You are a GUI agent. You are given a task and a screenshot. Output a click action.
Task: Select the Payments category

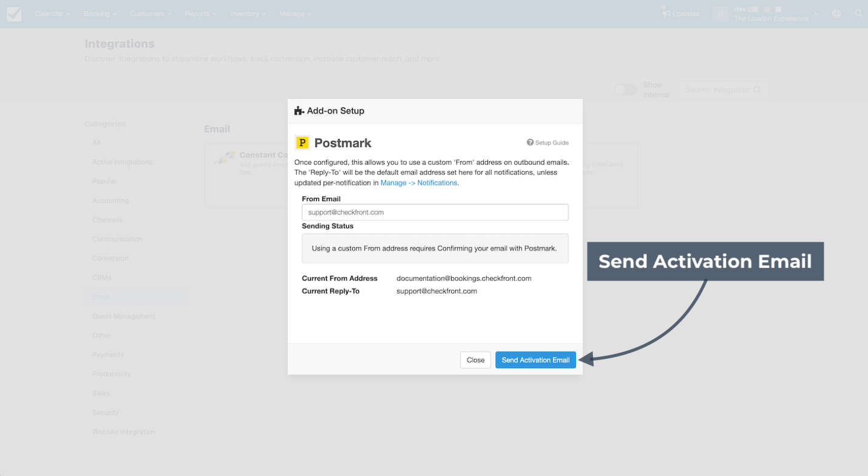(x=108, y=355)
